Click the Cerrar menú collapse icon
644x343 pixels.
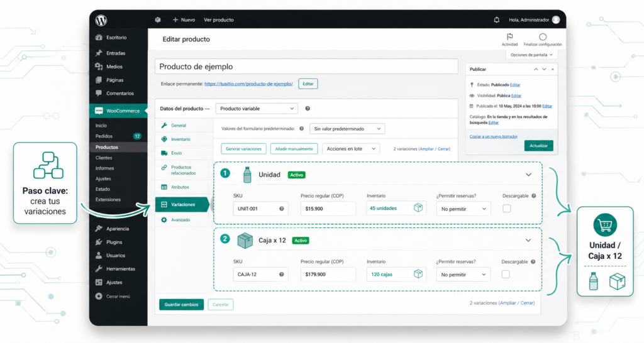click(99, 297)
